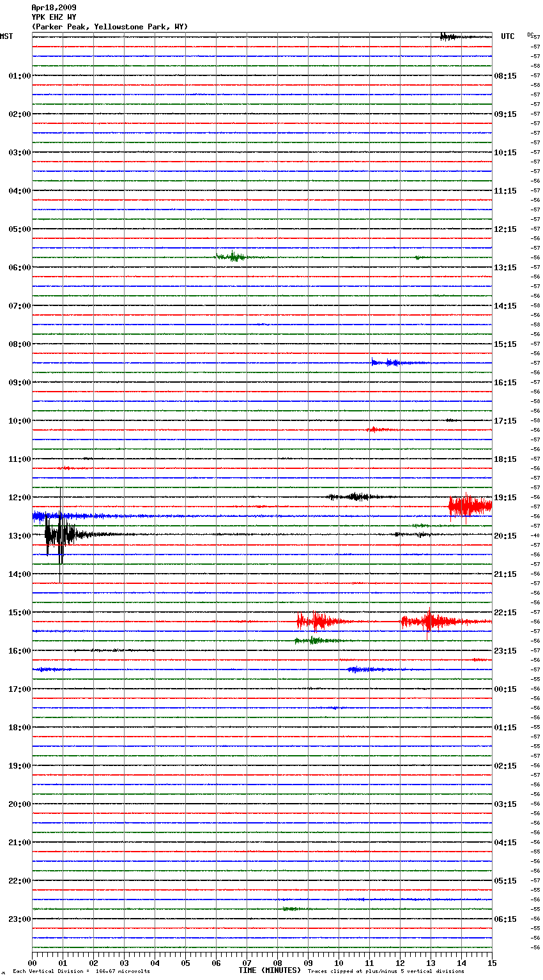Click the 13:15 UTC time label
The width and height of the screenshot is (543, 980).
point(505,268)
